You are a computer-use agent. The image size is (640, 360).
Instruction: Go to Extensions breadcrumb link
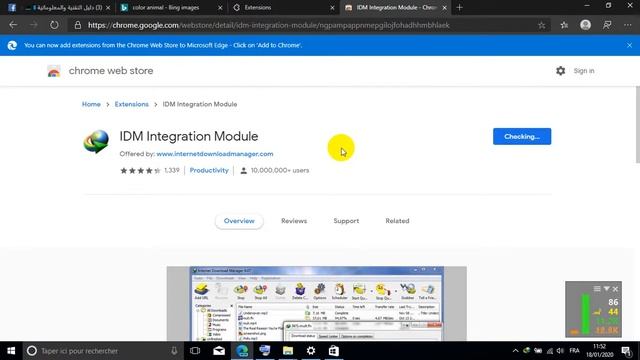[131, 104]
